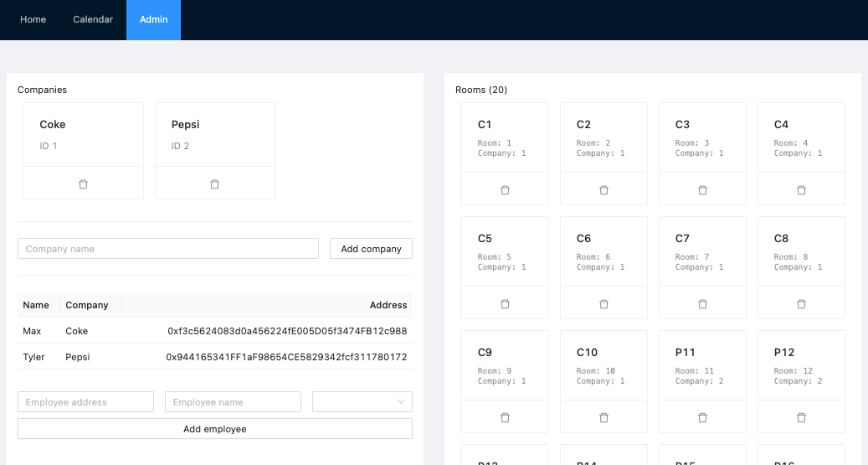
Task: Click the C1 room card title
Action: 485,125
